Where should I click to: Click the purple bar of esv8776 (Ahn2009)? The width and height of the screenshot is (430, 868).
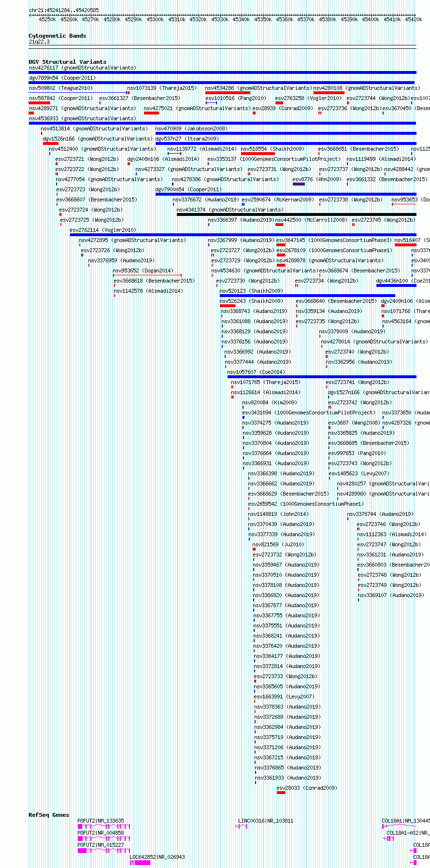click(x=299, y=184)
